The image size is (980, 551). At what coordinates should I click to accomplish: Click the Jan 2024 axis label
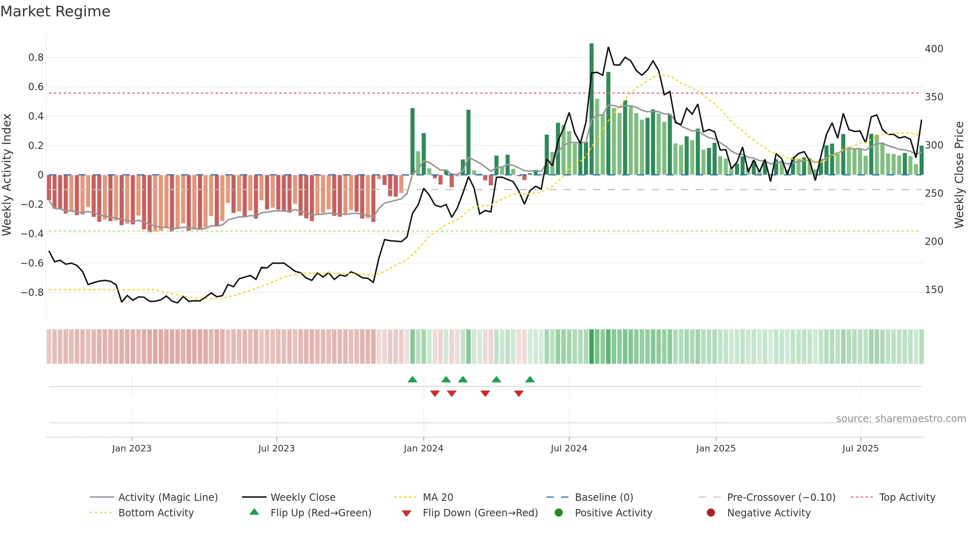[x=423, y=449]
